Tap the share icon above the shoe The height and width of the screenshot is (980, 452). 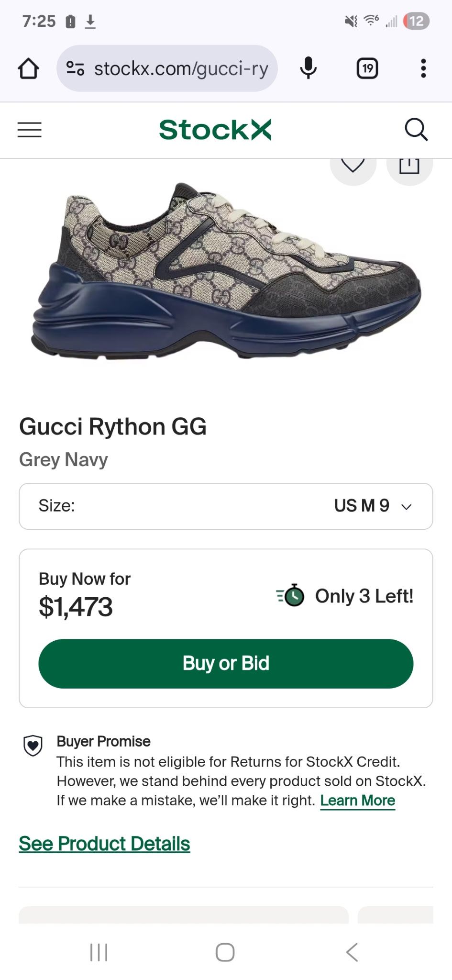409,166
